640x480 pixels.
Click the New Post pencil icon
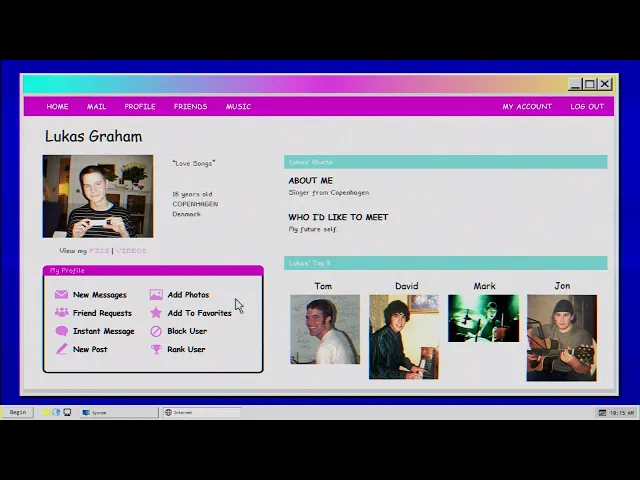coord(62,349)
